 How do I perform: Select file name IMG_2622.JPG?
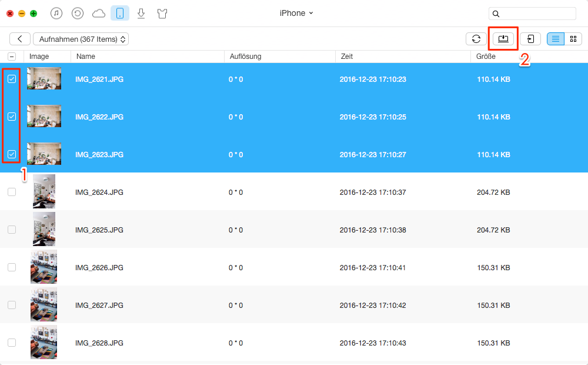coord(99,117)
